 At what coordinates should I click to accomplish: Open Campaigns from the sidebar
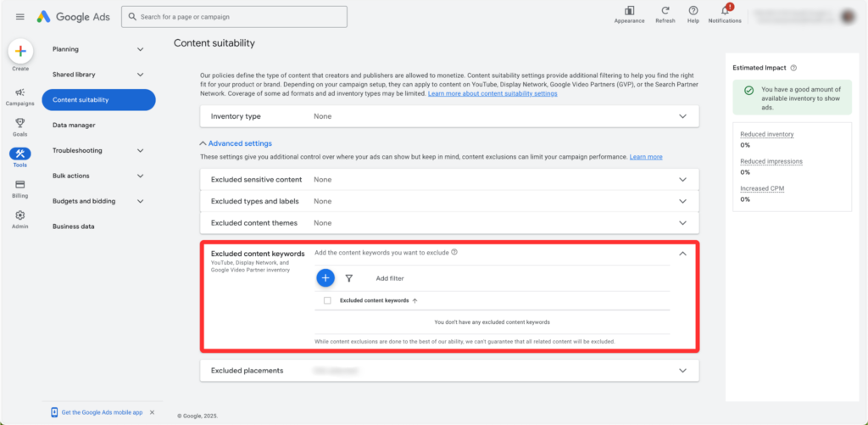point(20,92)
